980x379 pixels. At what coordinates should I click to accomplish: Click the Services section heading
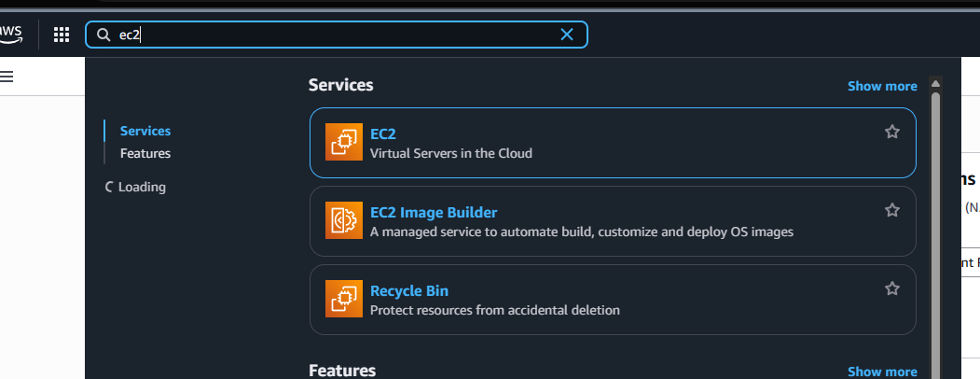coord(340,85)
